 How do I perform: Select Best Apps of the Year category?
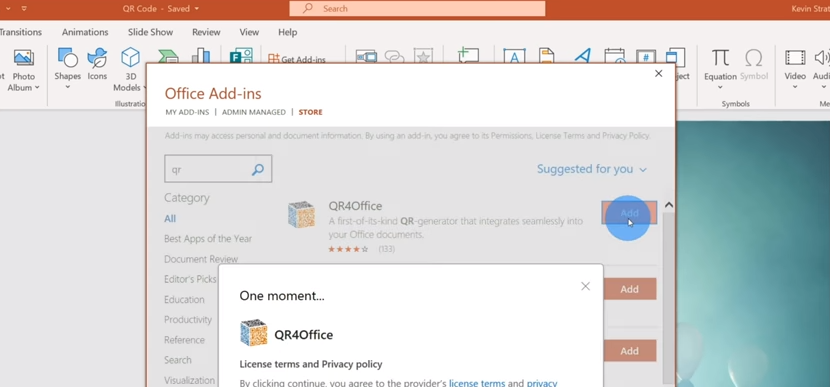[x=208, y=239]
